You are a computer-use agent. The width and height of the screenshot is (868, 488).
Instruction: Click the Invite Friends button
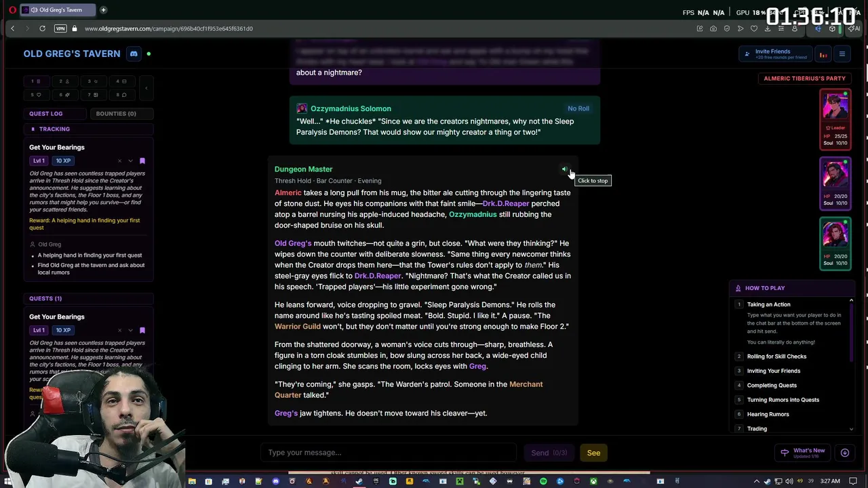(x=775, y=54)
